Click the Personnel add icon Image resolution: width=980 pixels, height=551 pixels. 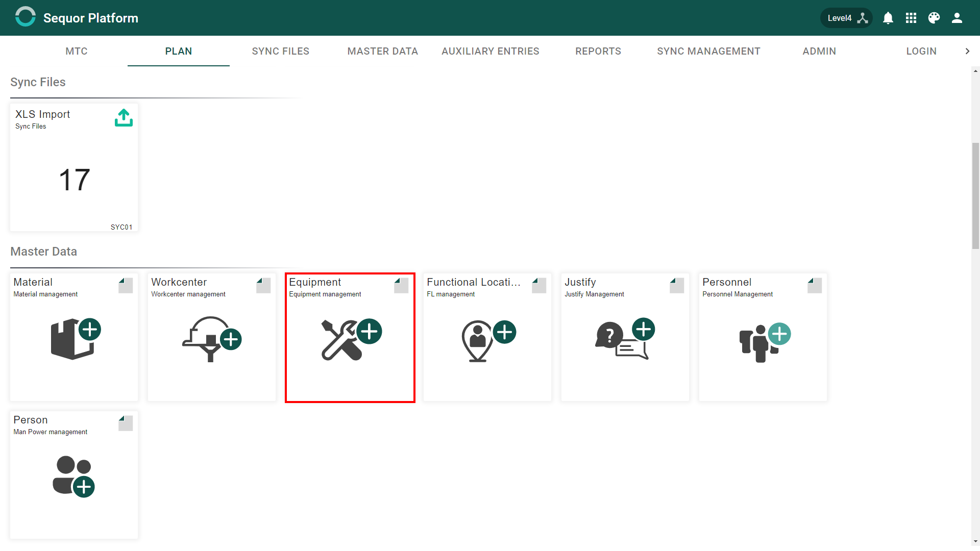pos(765,342)
